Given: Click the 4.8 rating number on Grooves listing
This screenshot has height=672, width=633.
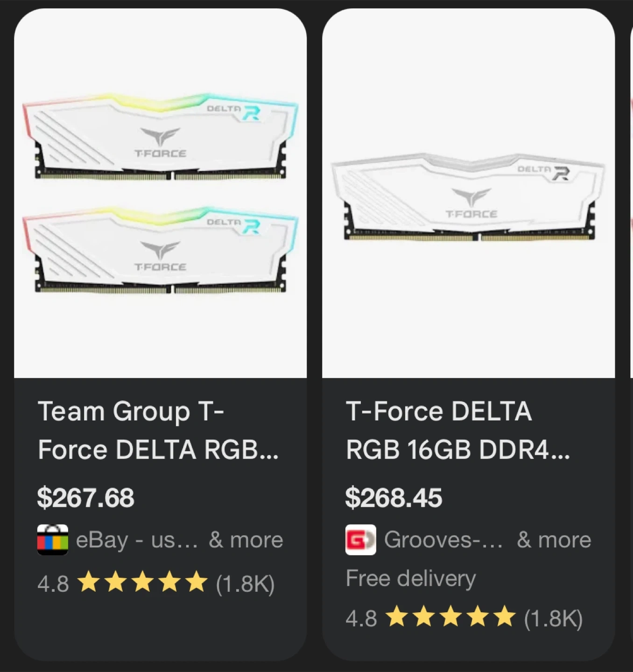Looking at the screenshot, I should (x=361, y=618).
